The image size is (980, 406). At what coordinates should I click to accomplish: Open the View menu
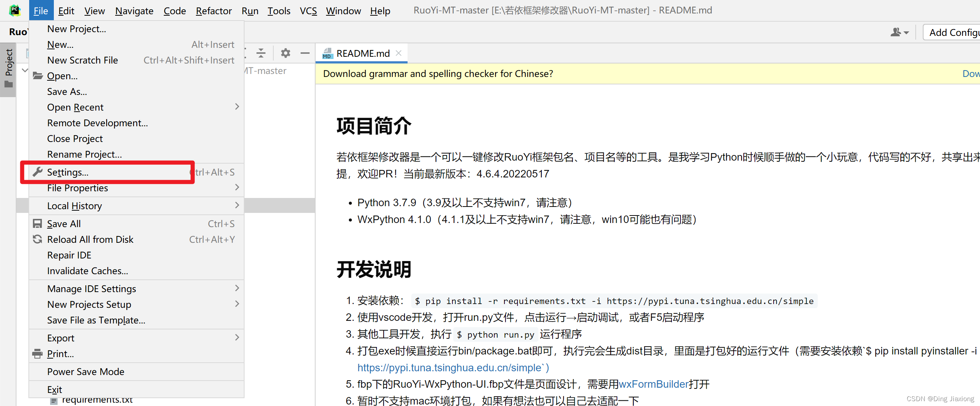[94, 10]
